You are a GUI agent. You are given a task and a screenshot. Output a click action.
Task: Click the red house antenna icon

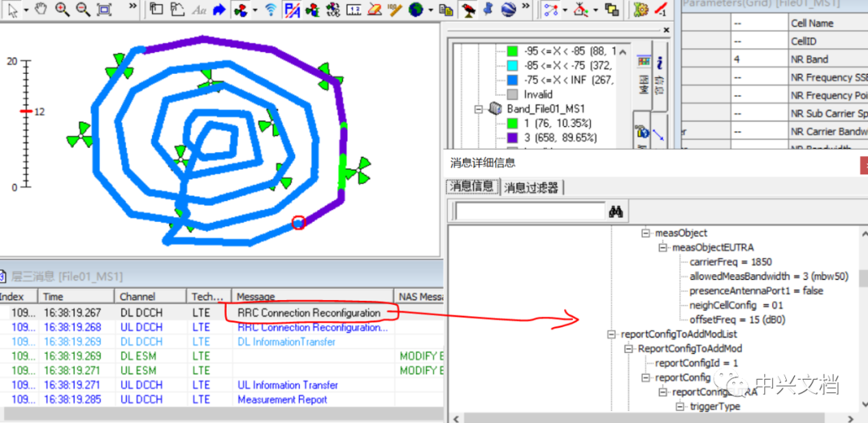pos(581,10)
